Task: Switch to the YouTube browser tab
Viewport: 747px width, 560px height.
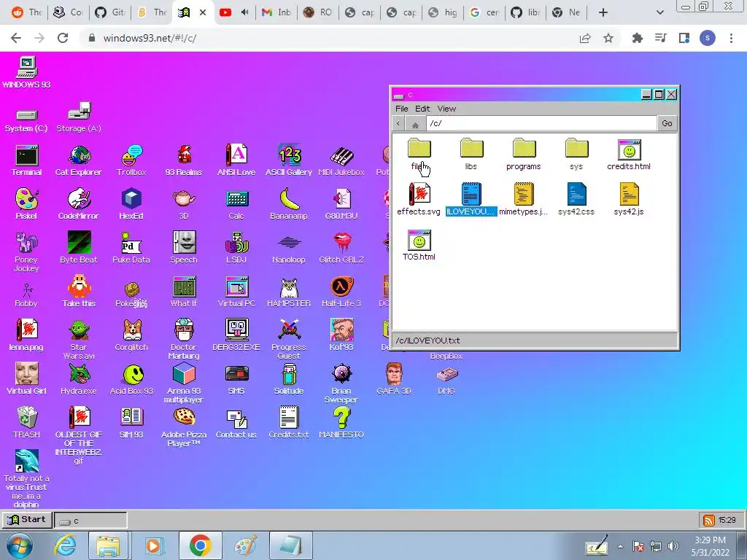Action: 234,12
